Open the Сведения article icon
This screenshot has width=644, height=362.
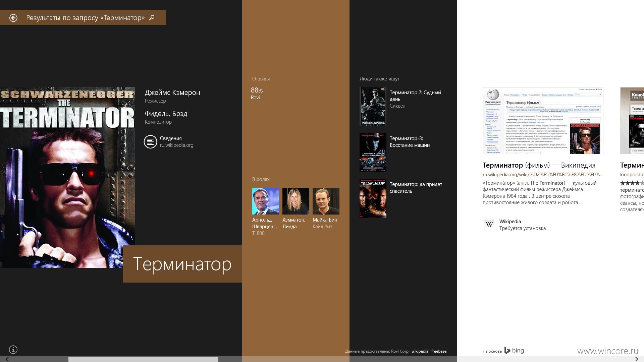(x=150, y=142)
